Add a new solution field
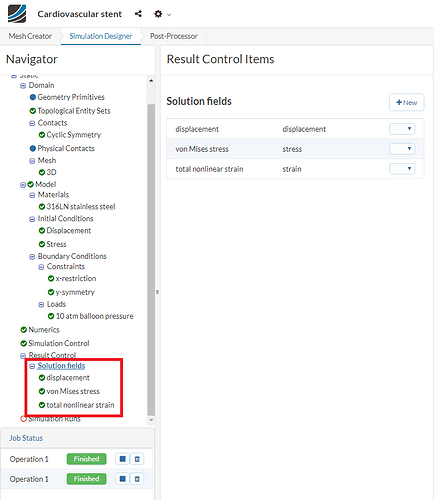 406,102
